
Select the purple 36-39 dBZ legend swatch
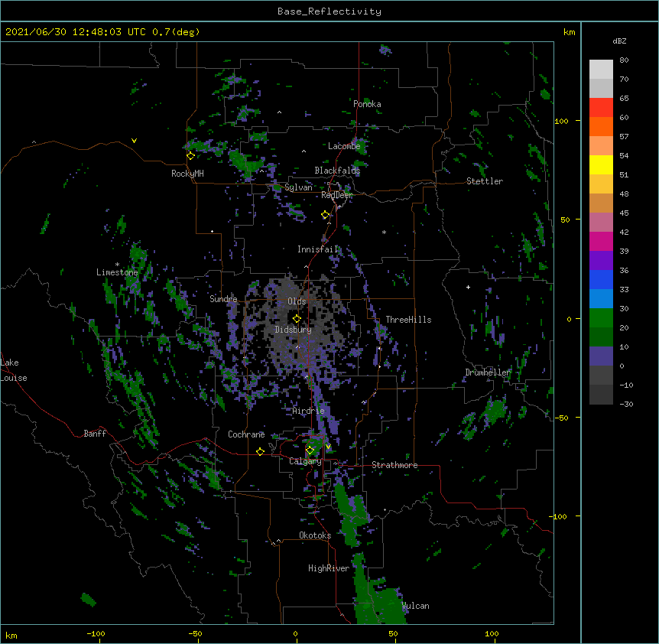(x=601, y=261)
